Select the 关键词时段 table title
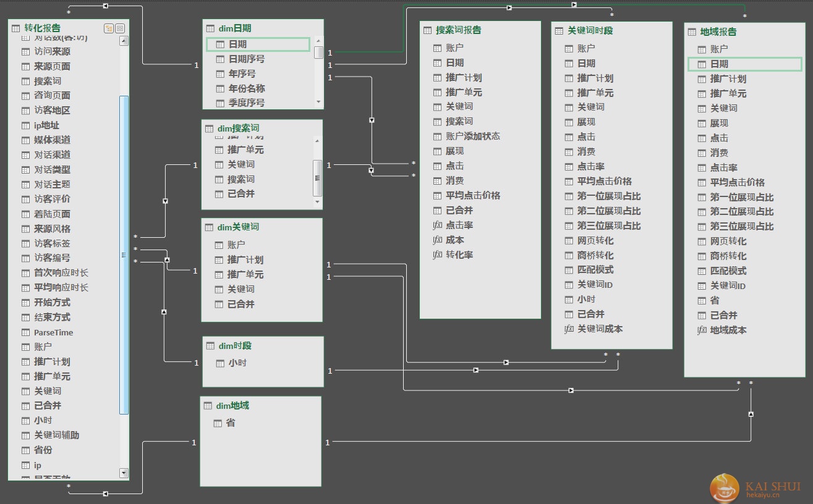Viewport: 813px width, 504px height. 590,31
